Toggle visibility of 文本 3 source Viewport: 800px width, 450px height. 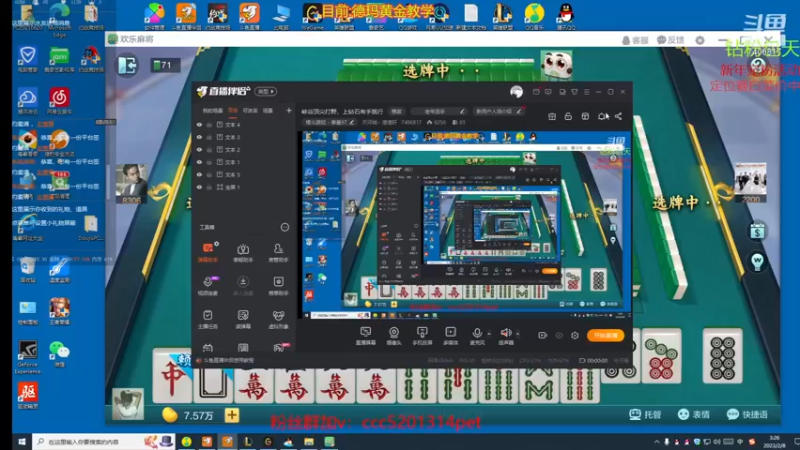tap(199, 137)
